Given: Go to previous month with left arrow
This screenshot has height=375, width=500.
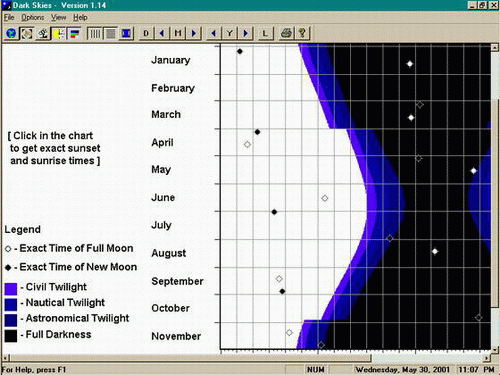Looking at the screenshot, I should click(x=162, y=33).
